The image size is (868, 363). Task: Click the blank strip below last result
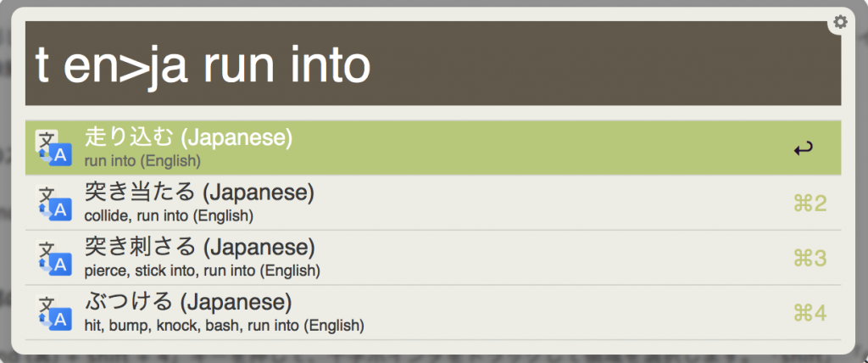coord(433,346)
